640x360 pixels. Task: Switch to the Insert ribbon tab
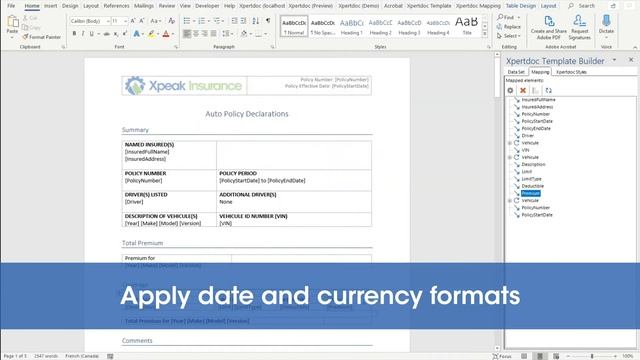(x=51, y=6)
